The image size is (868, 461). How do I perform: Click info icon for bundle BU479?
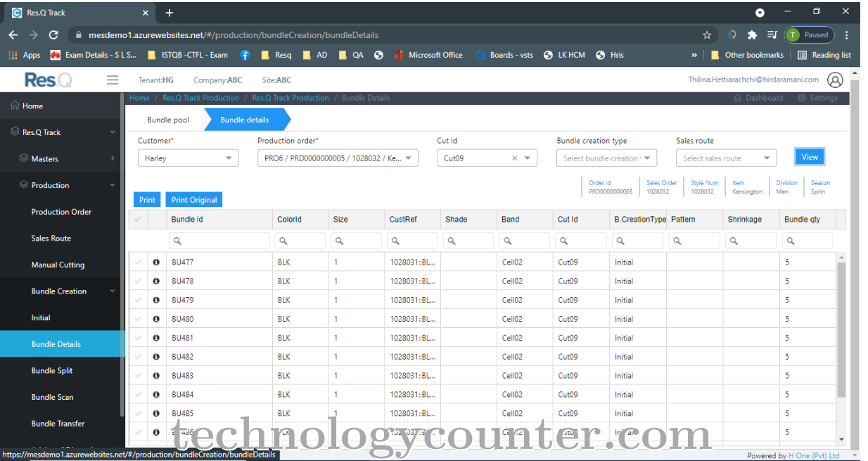pos(156,301)
